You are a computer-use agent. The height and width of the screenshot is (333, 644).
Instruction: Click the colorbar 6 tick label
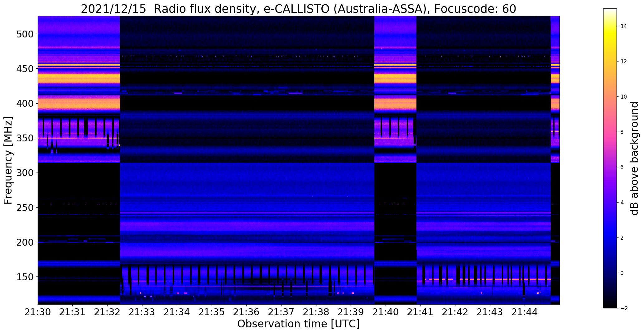622,167
